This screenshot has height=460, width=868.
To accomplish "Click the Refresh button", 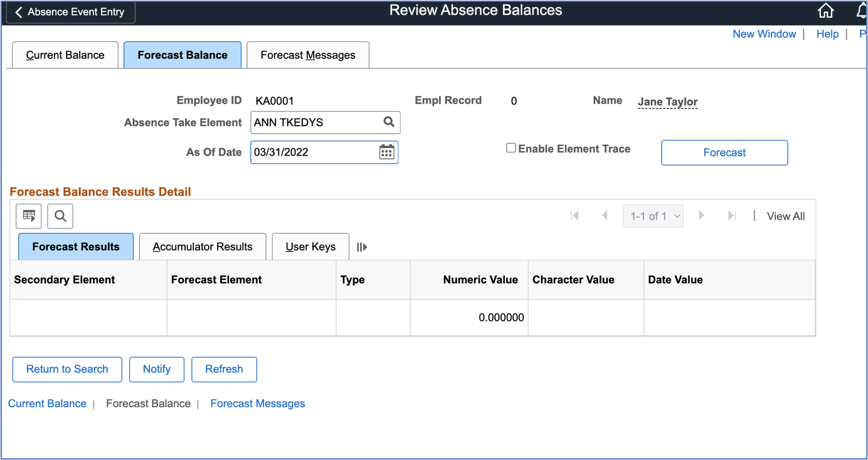I will (224, 369).
